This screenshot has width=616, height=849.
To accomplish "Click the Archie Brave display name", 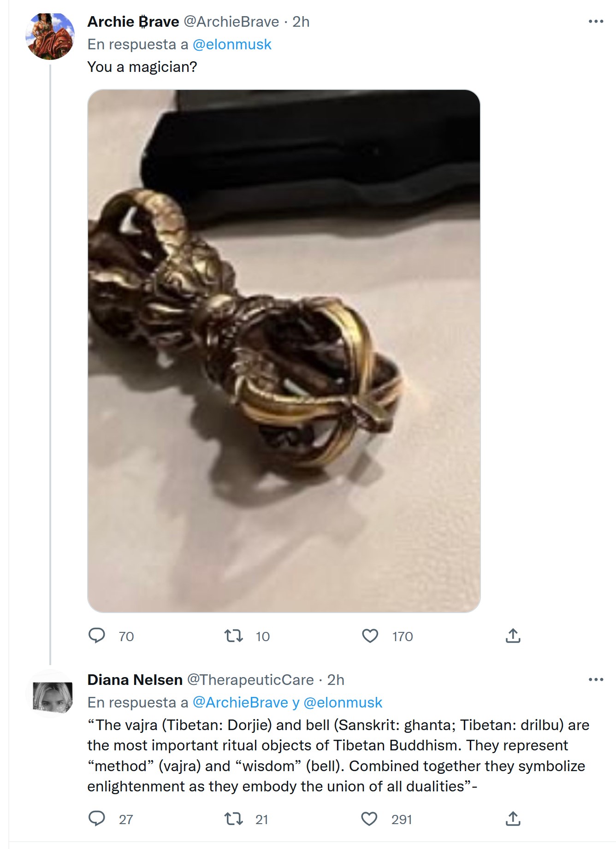I will point(133,22).
